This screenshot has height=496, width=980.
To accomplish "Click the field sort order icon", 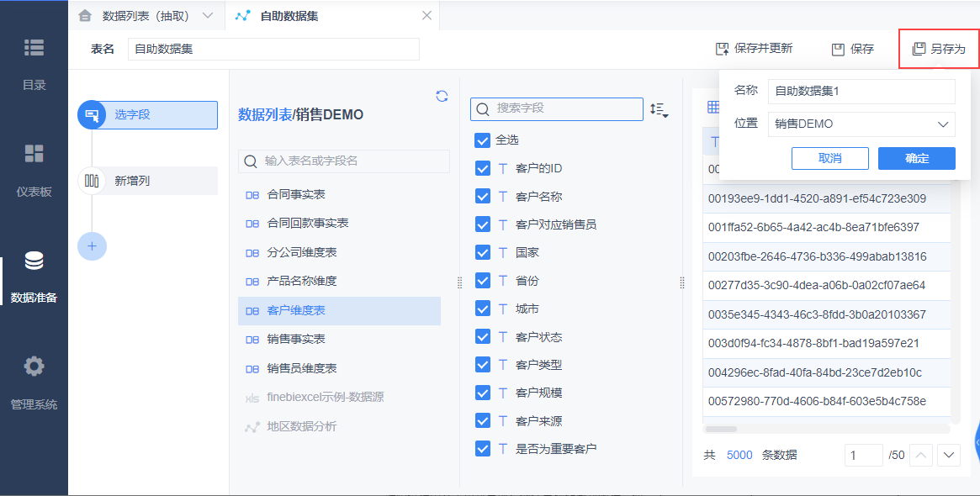I will [x=659, y=110].
